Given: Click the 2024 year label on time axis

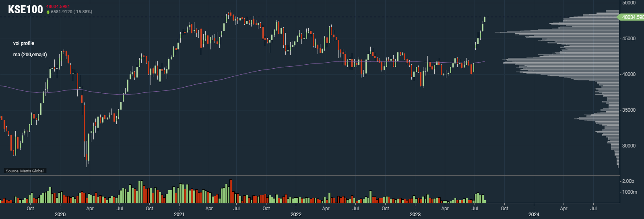Looking at the screenshot, I should (x=534, y=215).
